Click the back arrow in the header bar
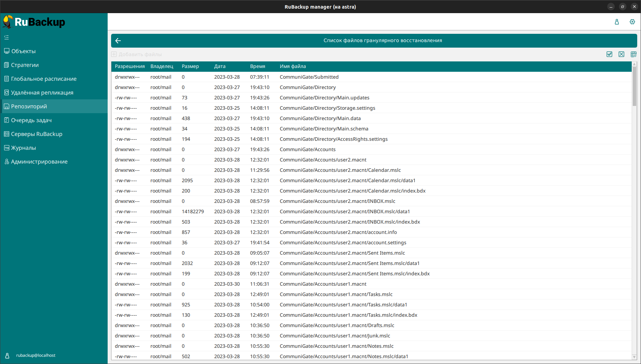Screen dimensions: 641x364 [118, 41]
